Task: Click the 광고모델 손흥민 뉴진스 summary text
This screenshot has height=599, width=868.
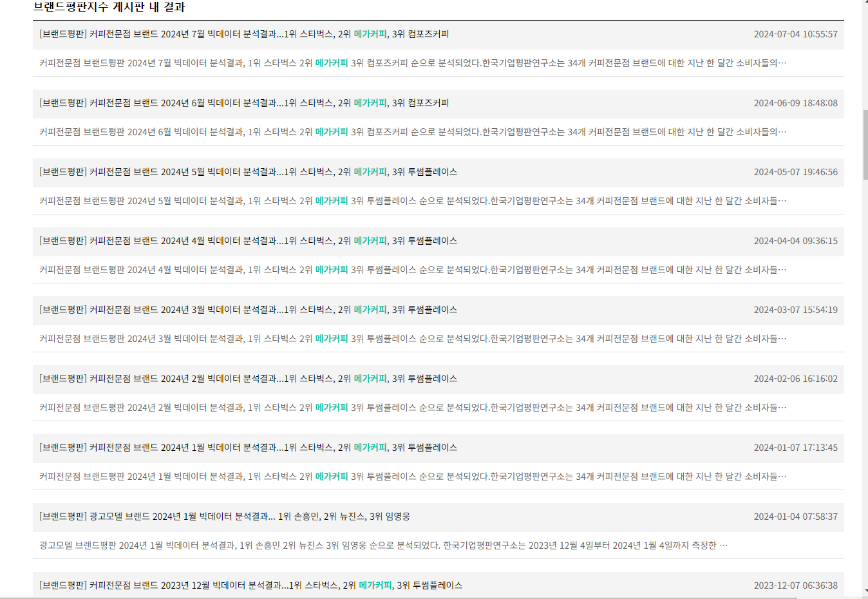Action: [x=384, y=546]
